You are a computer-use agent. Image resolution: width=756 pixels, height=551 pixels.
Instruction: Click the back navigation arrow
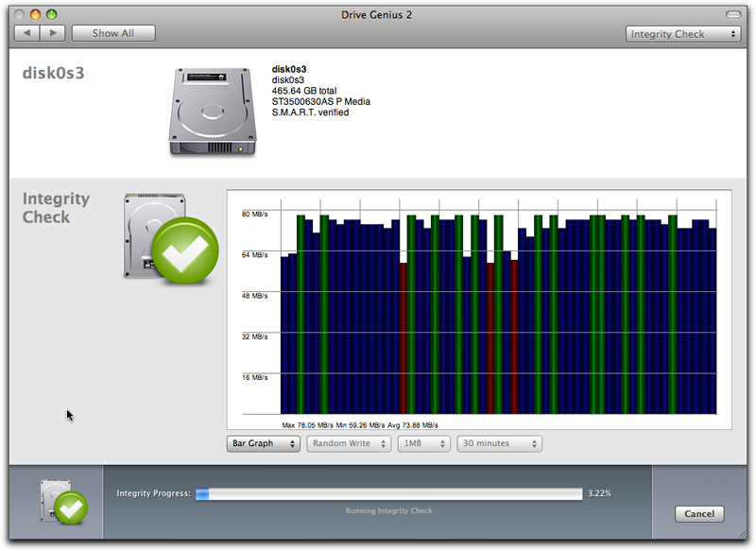click(x=27, y=33)
